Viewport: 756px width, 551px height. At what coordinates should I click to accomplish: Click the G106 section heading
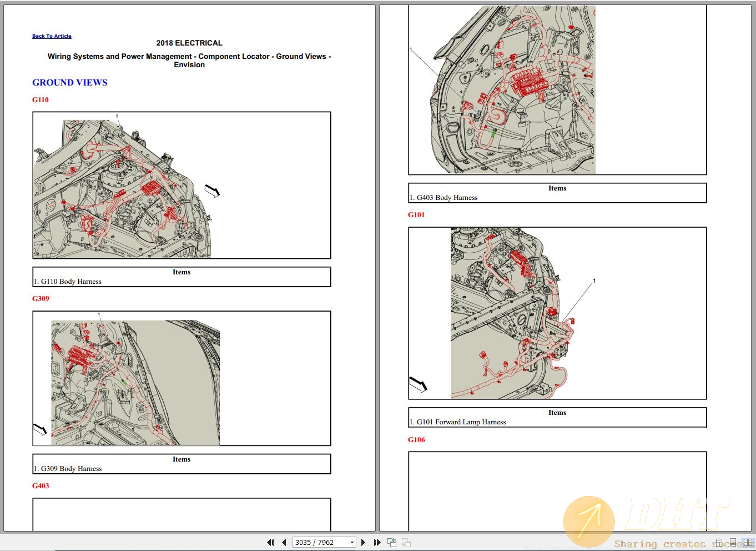pos(416,440)
